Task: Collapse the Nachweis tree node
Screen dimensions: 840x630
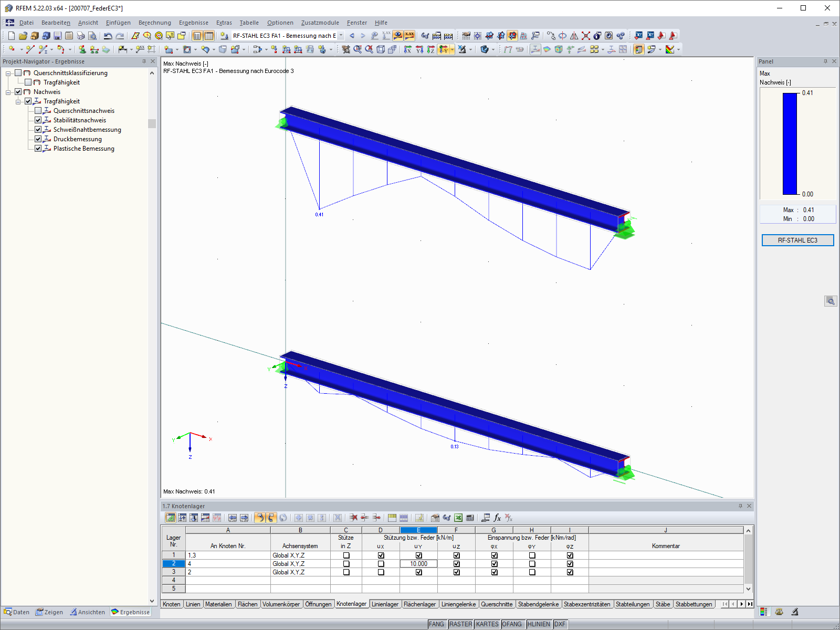Action: (8, 92)
